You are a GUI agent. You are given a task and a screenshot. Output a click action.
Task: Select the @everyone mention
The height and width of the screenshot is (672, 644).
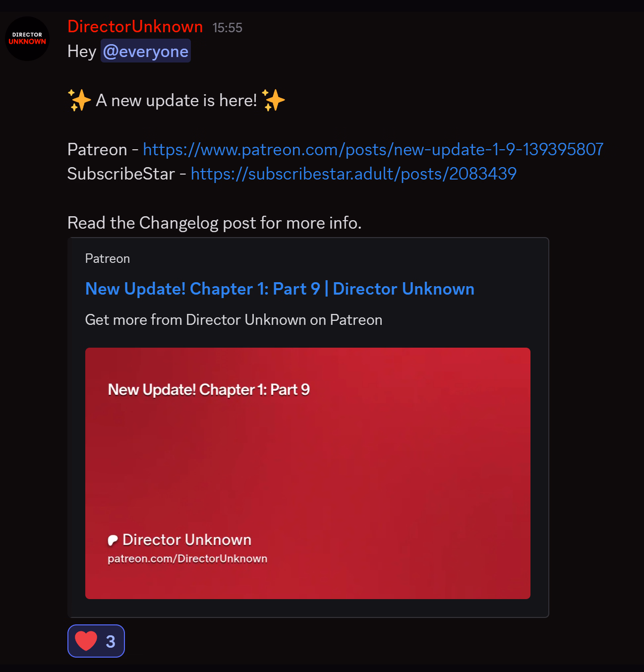(146, 51)
